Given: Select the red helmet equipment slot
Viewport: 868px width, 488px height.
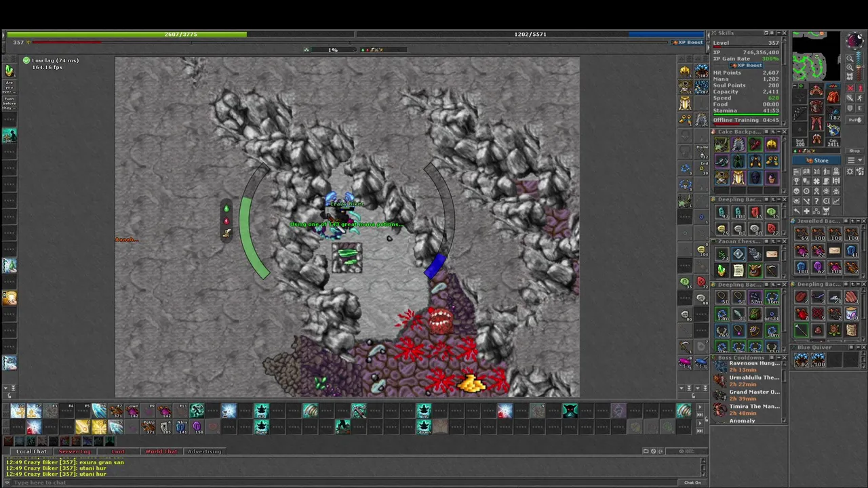Looking at the screenshot, I should coord(816,90).
